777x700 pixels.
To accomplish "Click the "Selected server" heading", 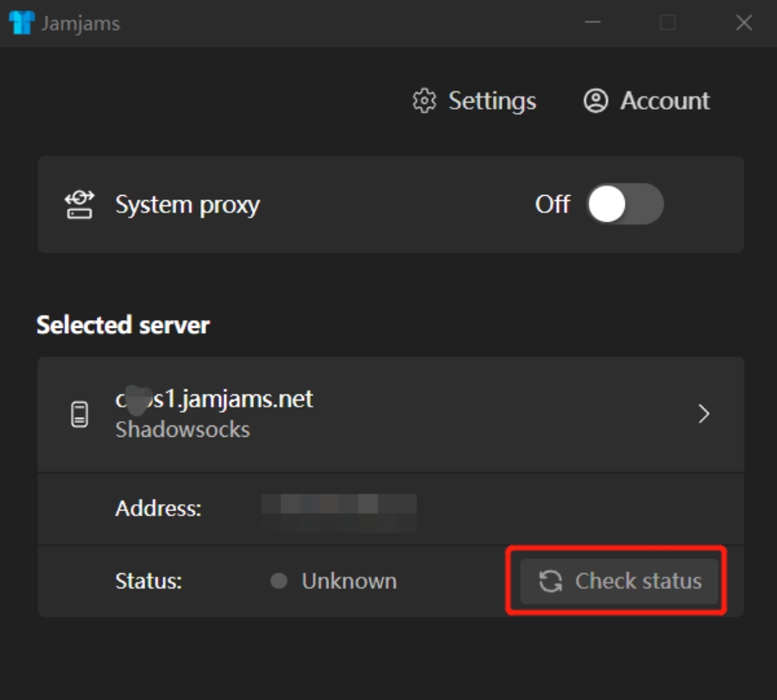I will pyautogui.click(x=123, y=325).
